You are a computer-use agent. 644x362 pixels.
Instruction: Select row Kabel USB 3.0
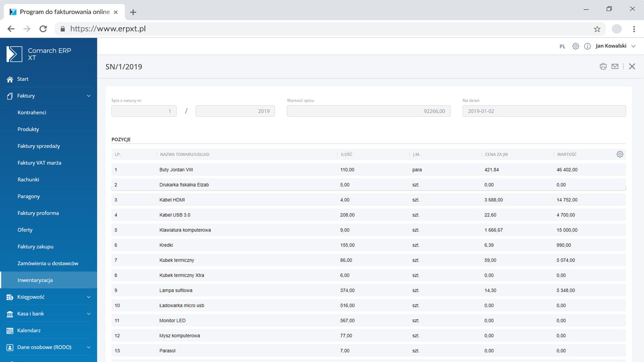pyautogui.click(x=368, y=215)
